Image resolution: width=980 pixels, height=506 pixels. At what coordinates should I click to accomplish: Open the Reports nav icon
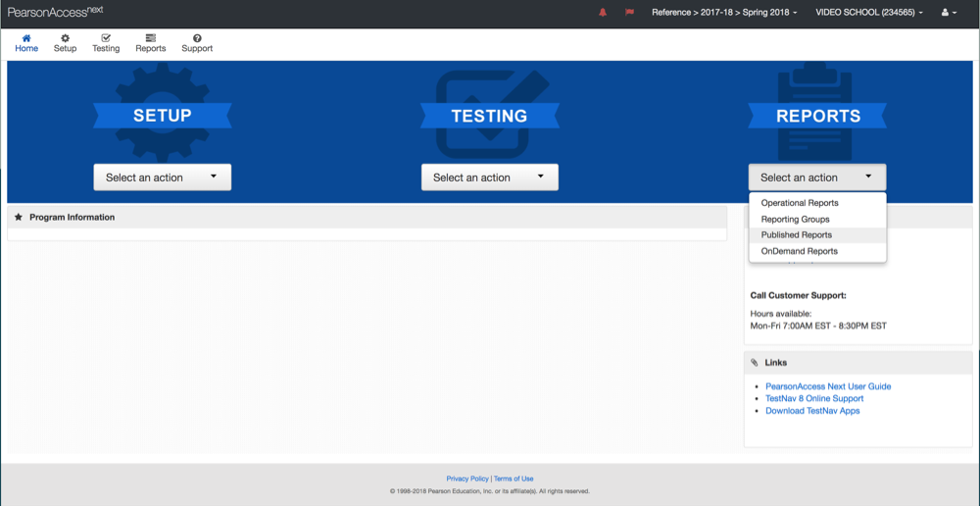pyautogui.click(x=150, y=39)
